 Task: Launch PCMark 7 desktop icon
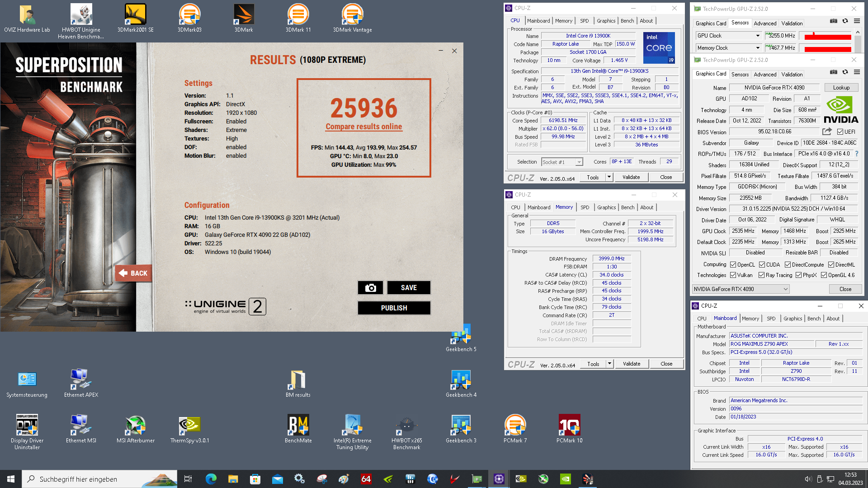[515, 429]
